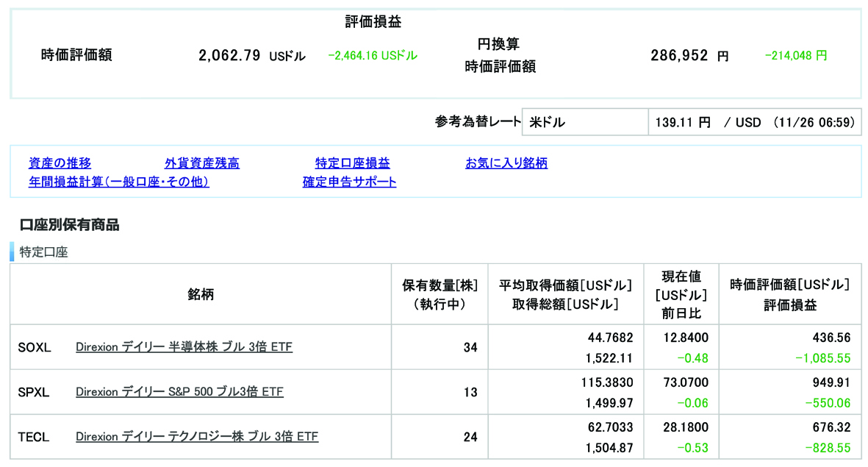
Task: Click SPXL average cost 115.3830
Action: point(606,382)
